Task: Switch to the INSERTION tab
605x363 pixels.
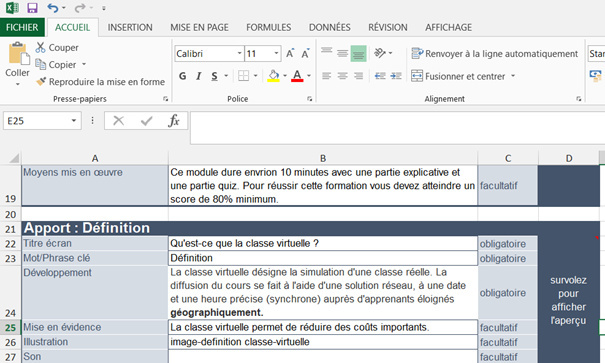Action: (130, 27)
